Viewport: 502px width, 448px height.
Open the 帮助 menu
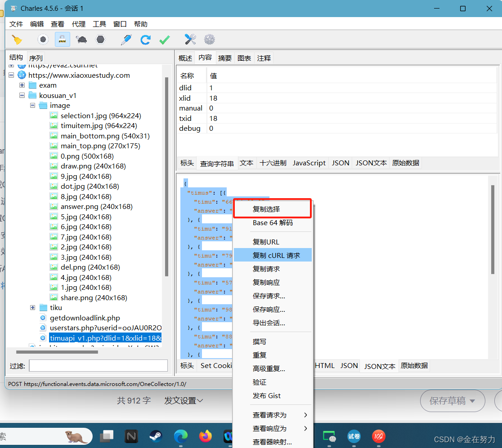140,24
